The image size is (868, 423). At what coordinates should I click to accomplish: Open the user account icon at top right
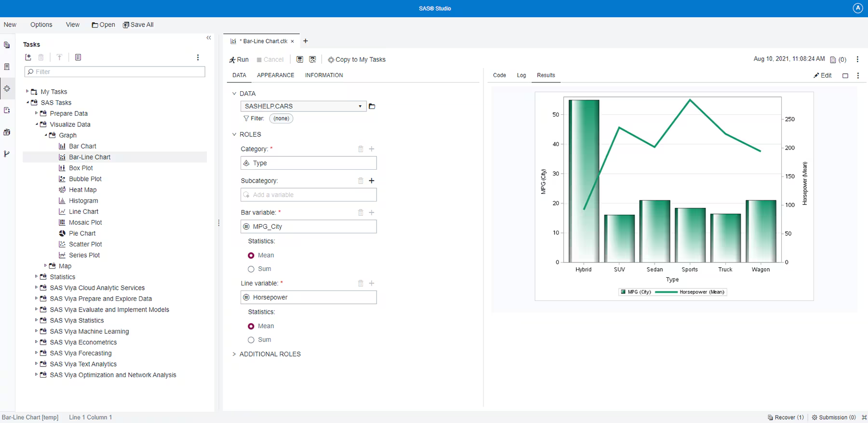click(x=857, y=8)
